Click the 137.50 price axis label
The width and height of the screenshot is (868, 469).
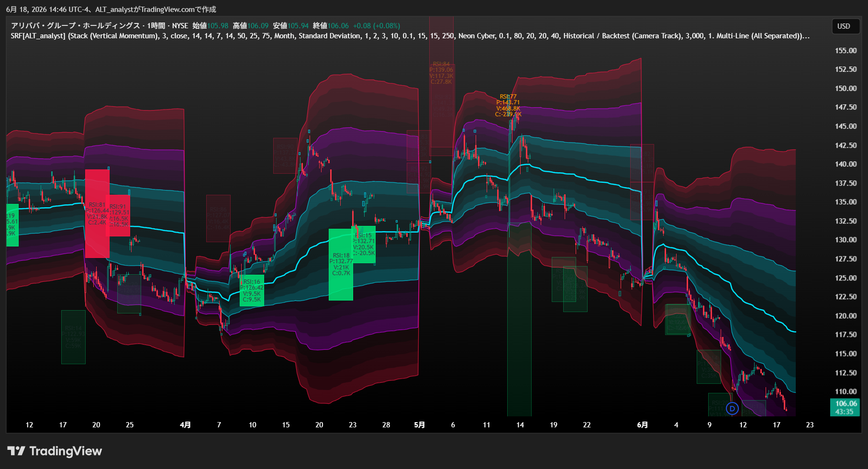[846, 183]
